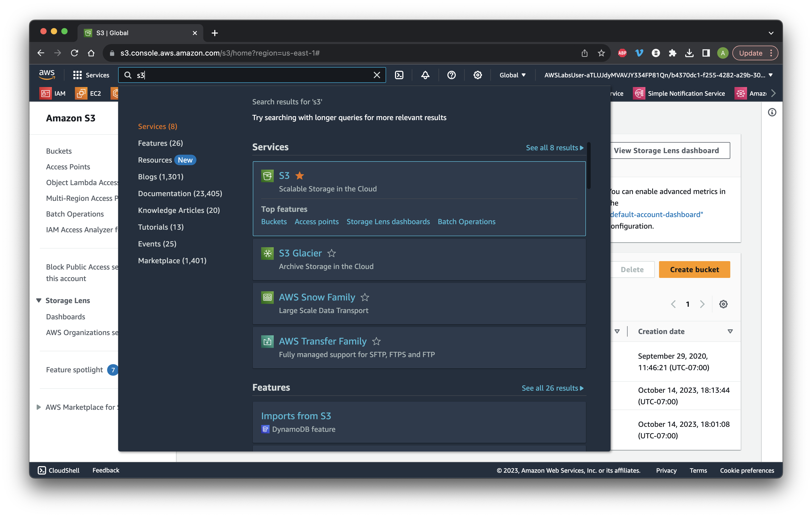This screenshot has height=517, width=812.
Task: Clear the search box with X
Action: coord(377,75)
